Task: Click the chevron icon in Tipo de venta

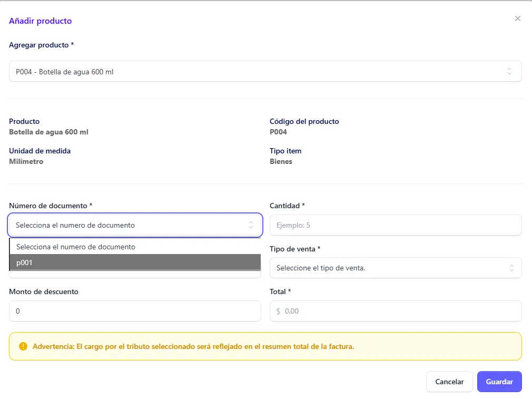Action: (x=511, y=268)
